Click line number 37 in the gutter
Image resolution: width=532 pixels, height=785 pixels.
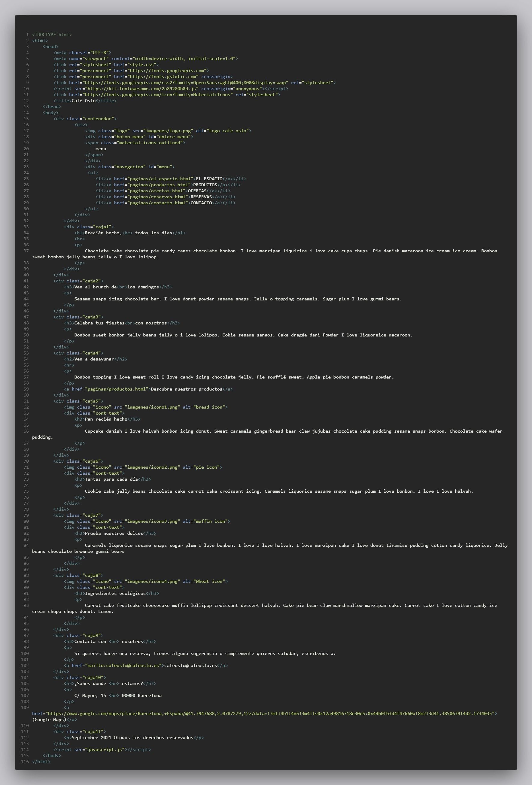click(26, 251)
